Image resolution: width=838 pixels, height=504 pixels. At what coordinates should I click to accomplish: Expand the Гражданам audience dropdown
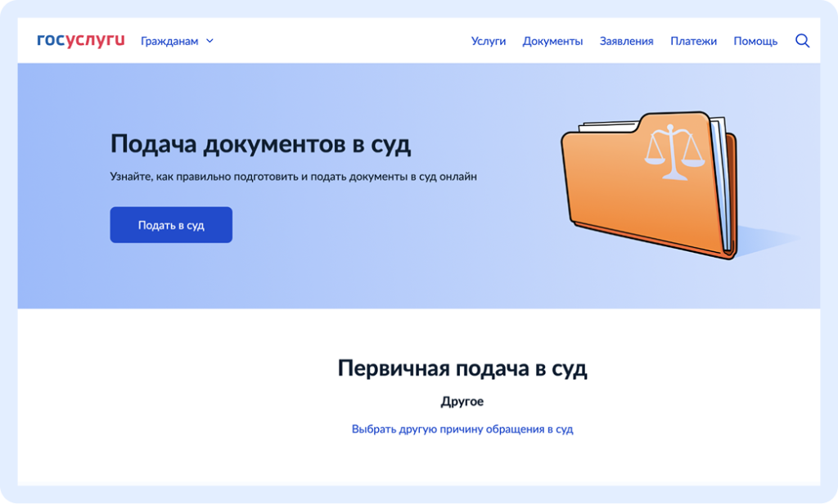click(169, 41)
